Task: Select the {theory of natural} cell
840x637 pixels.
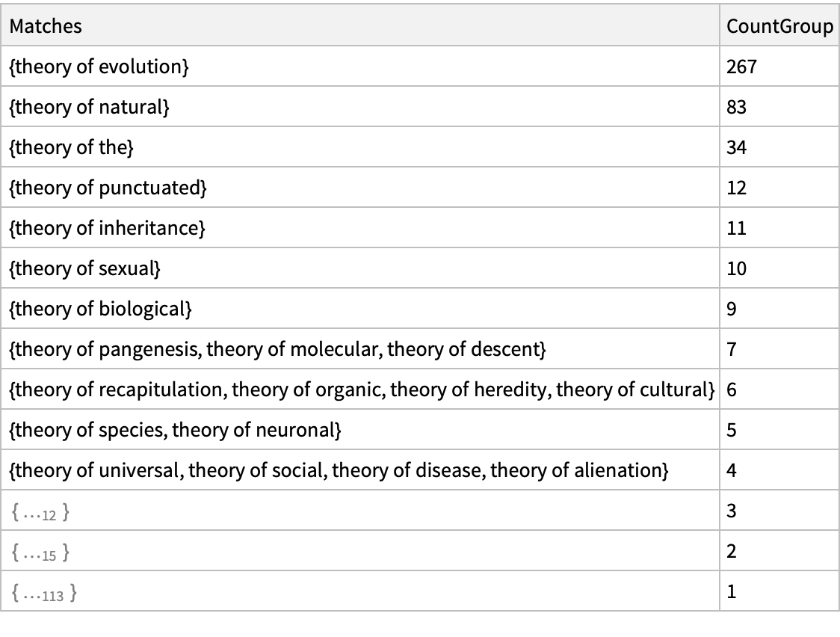Action: [90, 108]
